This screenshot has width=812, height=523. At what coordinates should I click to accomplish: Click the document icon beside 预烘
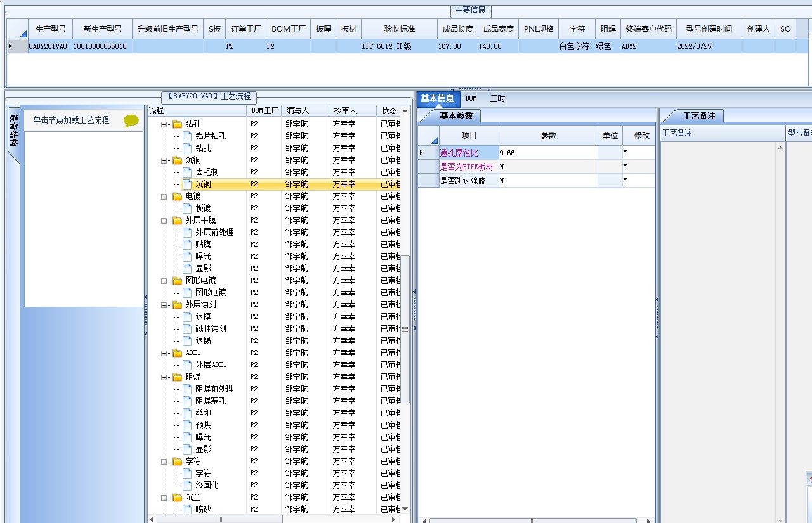point(187,425)
